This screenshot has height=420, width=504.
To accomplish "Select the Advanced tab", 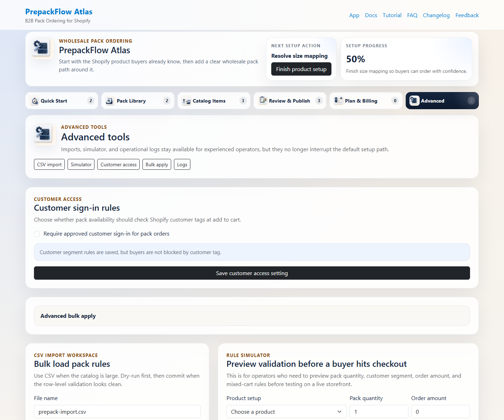I will coord(442,101).
